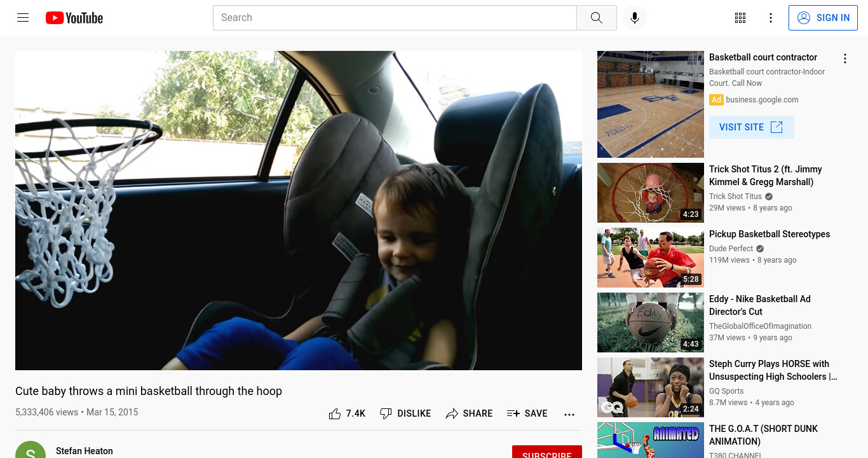Screen dimensions: 868x458
Task: Open Basketball court contractor ad thumbnail
Action: point(651,104)
